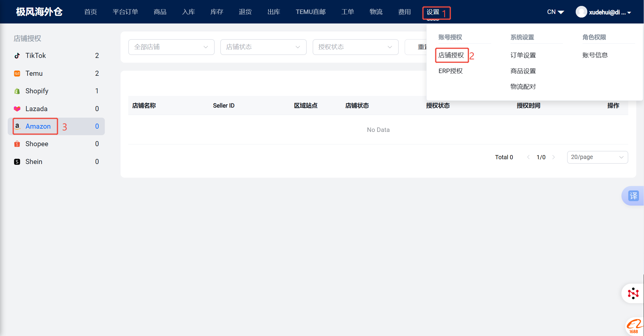Select Temu in the store list
Viewport: 644px width, 336px height.
(56, 73)
